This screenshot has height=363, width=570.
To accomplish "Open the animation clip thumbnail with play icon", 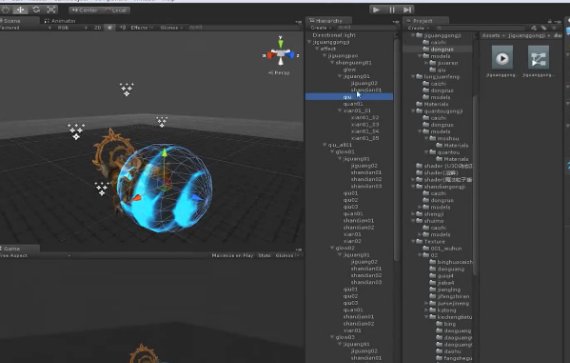I will coord(502,58).
